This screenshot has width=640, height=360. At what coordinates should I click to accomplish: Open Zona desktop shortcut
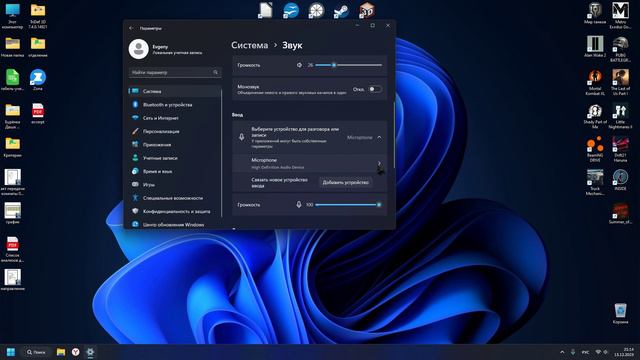[38, 80]
